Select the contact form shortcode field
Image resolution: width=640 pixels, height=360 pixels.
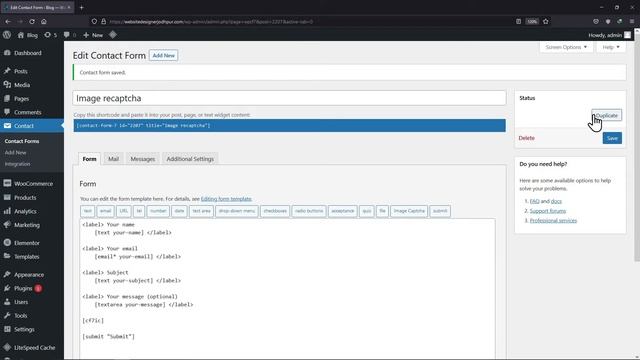pos(289,125)
